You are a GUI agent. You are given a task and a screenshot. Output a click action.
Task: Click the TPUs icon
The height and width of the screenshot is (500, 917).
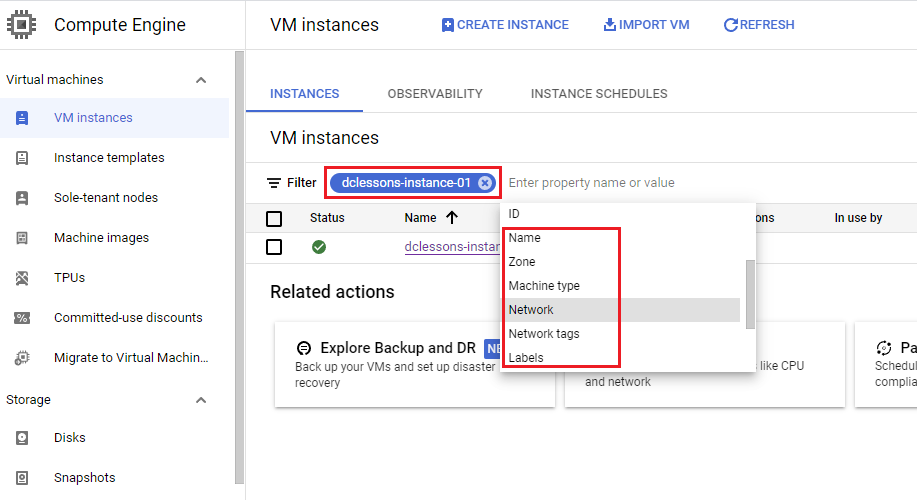point(22,278)
